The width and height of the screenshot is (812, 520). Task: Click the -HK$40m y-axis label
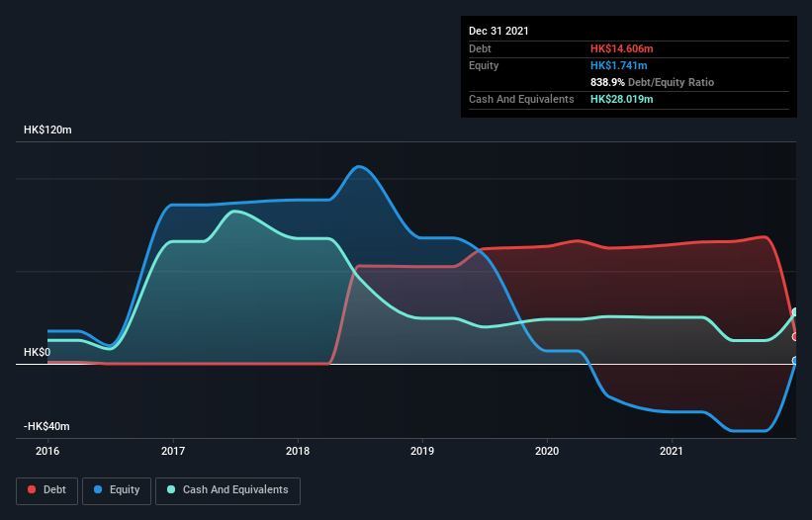(46, 426)
